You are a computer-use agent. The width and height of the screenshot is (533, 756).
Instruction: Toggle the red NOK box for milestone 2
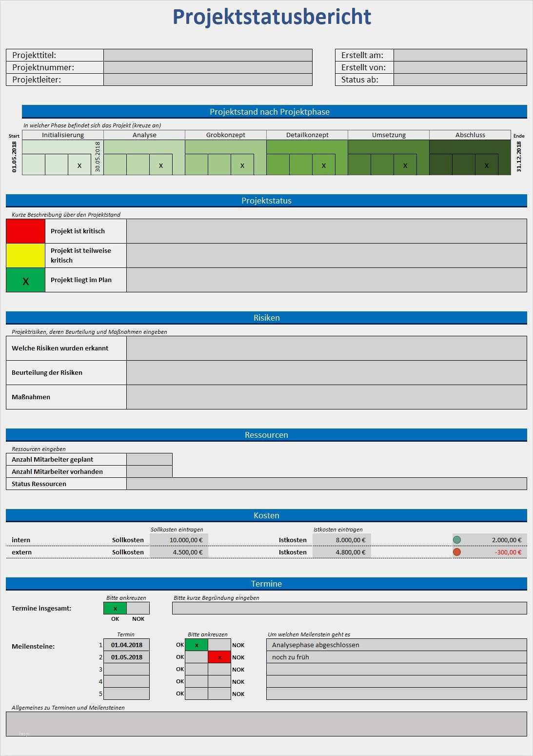coord(219,657)
